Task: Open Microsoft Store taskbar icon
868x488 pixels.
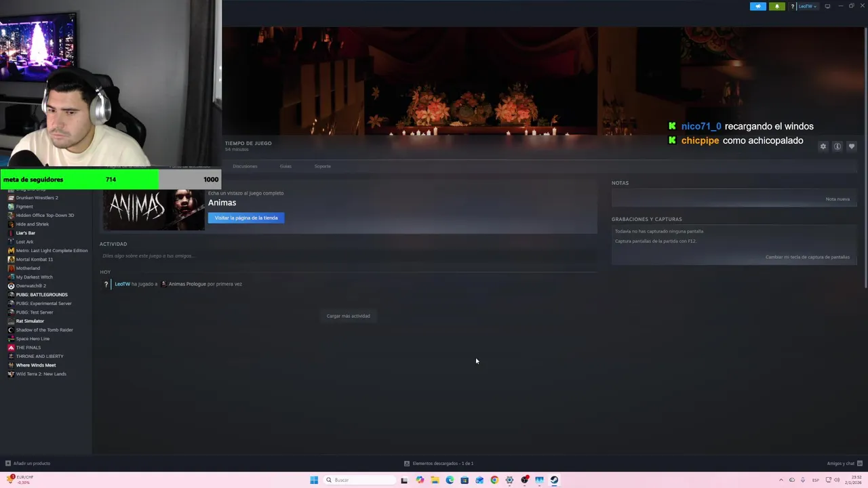Action: click(465, 480)
